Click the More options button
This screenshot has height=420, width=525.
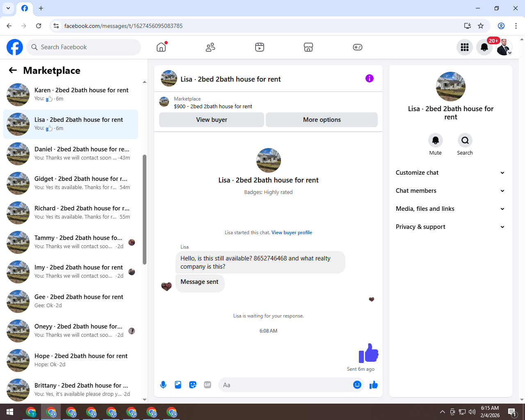coord(322,120)
